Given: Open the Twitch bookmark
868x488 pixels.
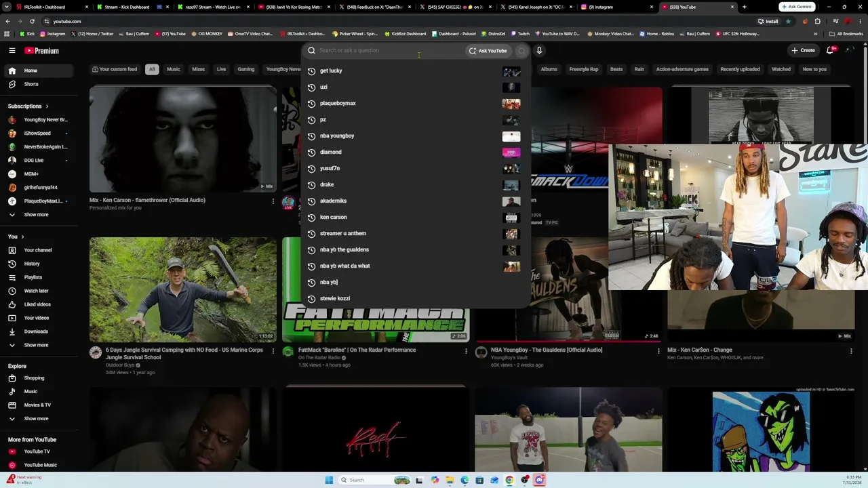Looking at the screenshot, I should [520, 34].
